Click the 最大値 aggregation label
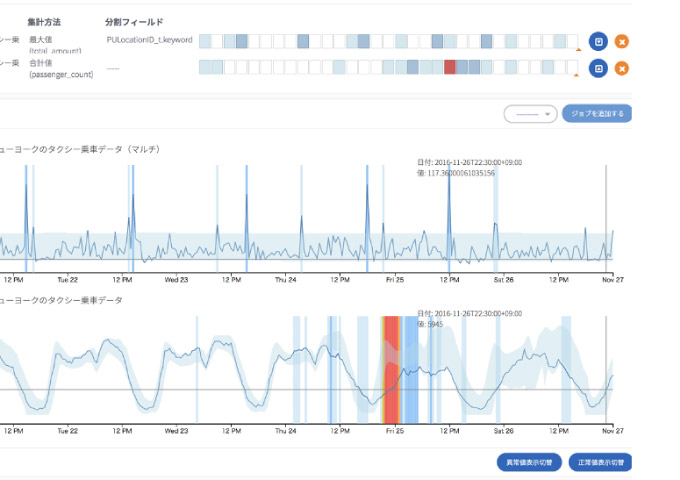Image resolution: width=680 pixels, height=480 pixels. tap(41, 39)
